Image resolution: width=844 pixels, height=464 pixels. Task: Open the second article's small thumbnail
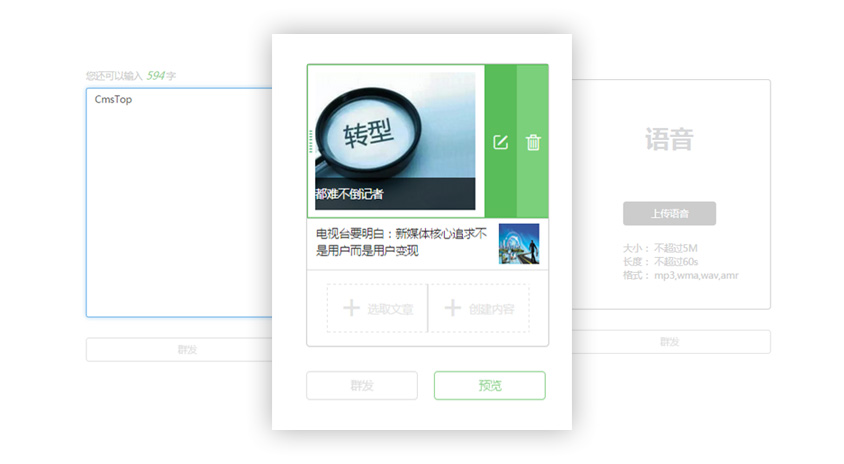point(519,244)
